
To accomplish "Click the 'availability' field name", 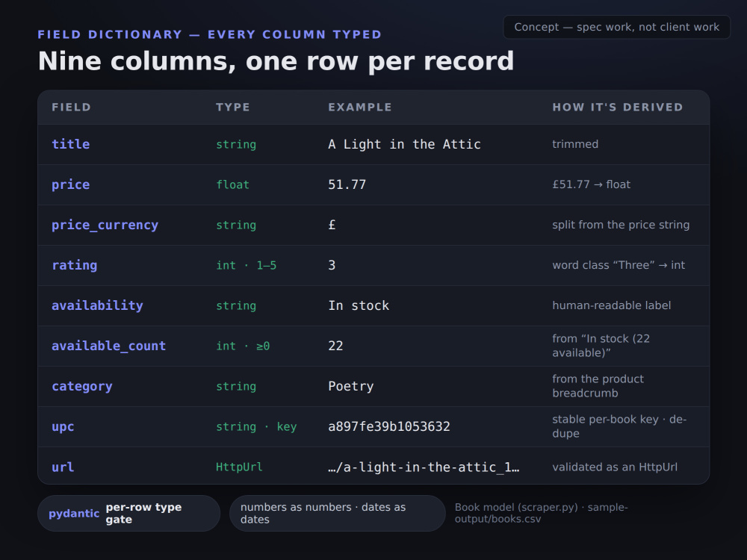I will [97, 305].
